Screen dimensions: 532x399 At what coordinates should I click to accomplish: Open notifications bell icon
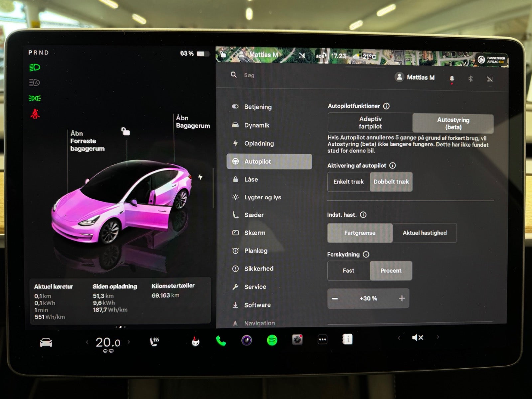tap(452, 79)
